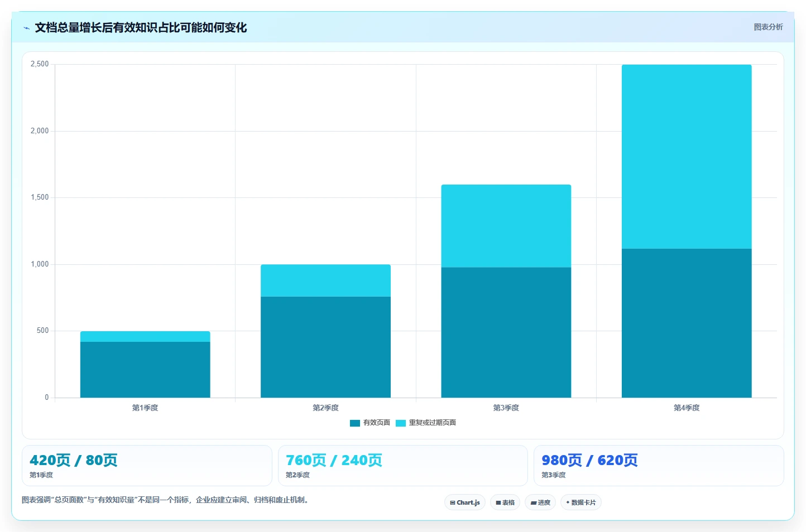The height and width of the screenshot is (532, 806).
Task: Click the 第3季度 x-axis label
Action: [506, 408]
